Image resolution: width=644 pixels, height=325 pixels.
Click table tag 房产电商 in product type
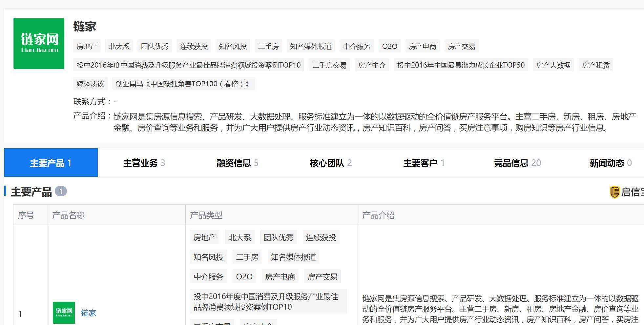(280, 277)
